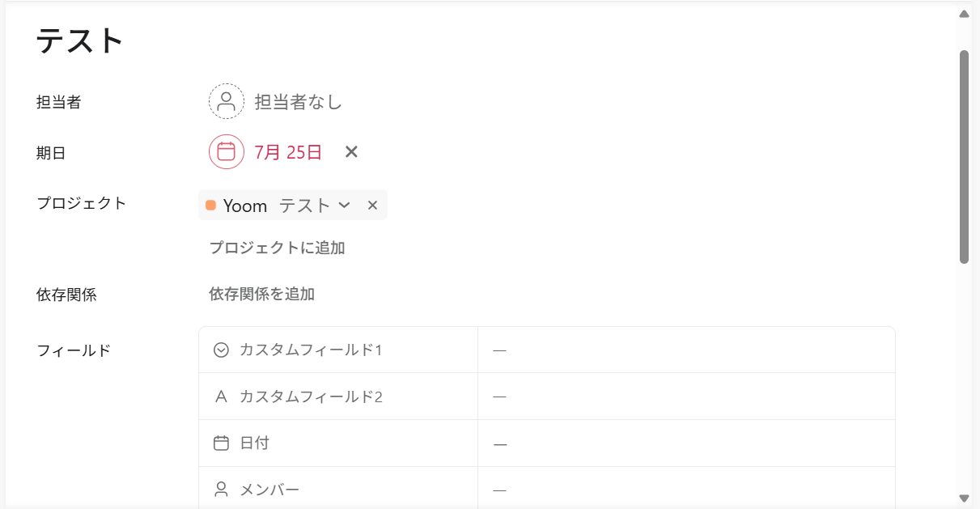
Task: Remove the Yoom project from task
Action: tap(372, 206)
